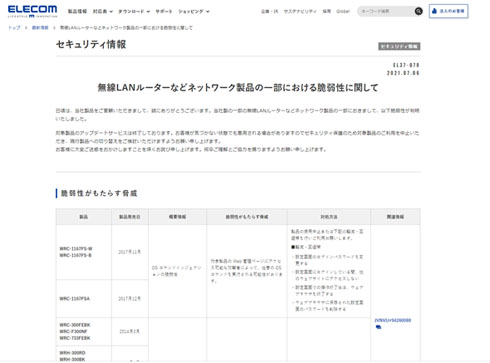Open the 製品情報 menu item
The width and height of the screenshot is (490, 363).
[77, 11]
